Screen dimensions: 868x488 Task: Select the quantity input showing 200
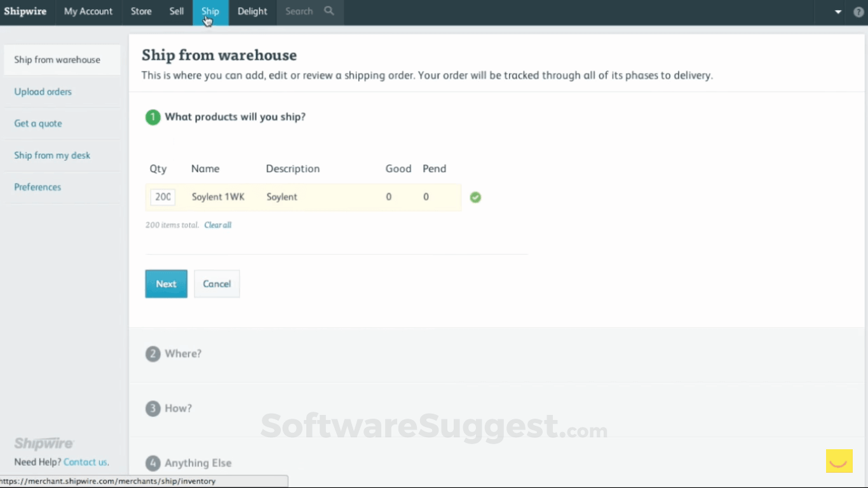pyautogui.click(x=162, y=197)
